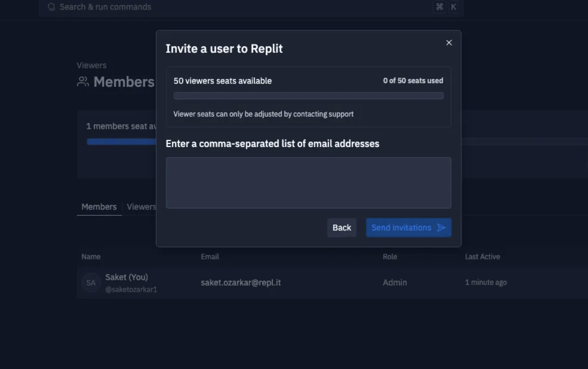Viewport: 588px width, 369px height.
Task: Click the Members people icon
Action: tap(83, 82)
